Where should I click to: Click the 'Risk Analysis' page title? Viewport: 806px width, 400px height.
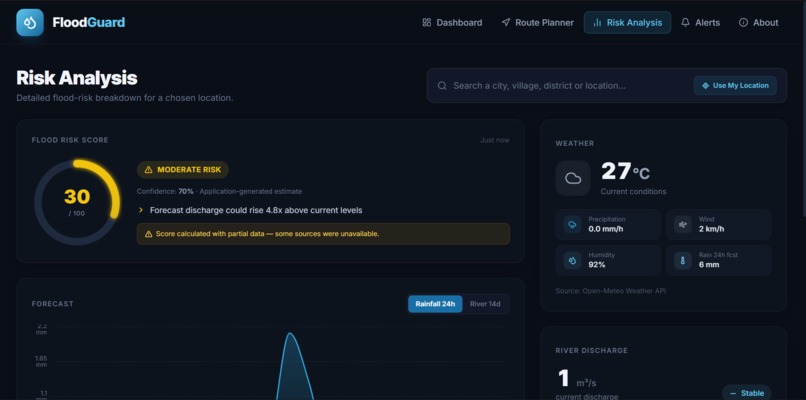click(77, 78)
